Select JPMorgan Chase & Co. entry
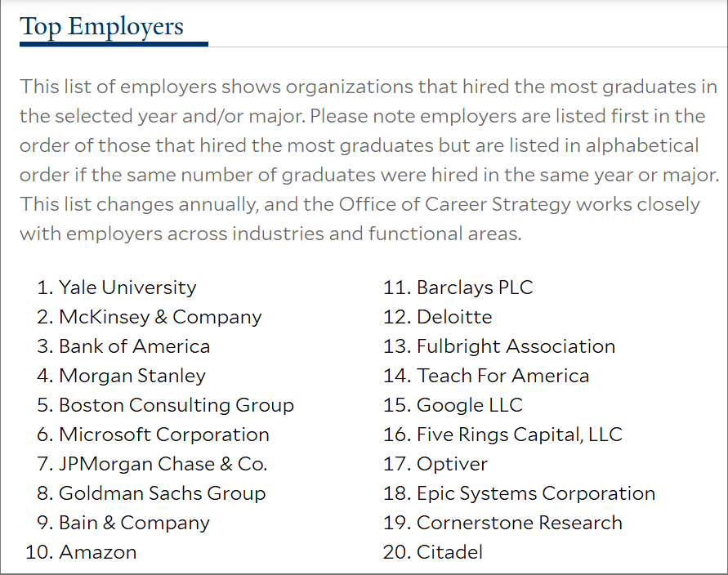Viewport: 728px width, 575px height. pos(163,464)
